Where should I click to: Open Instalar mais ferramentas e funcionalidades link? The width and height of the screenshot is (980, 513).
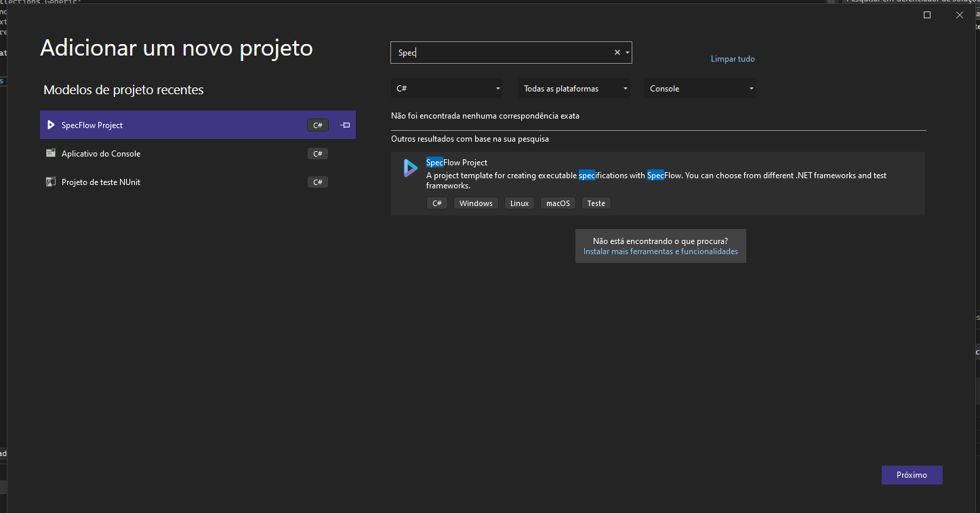[x=661, y=251]
